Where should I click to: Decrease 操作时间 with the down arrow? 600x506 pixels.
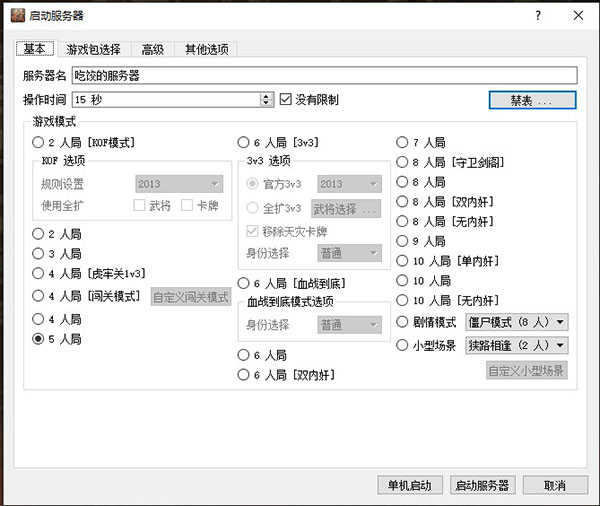click(x=267, y=103)
